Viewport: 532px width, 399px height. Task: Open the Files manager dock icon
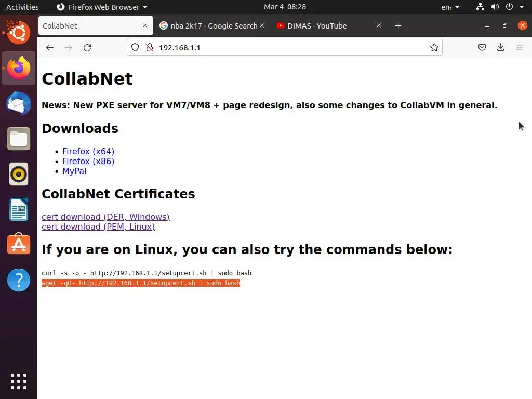(19, 139)
